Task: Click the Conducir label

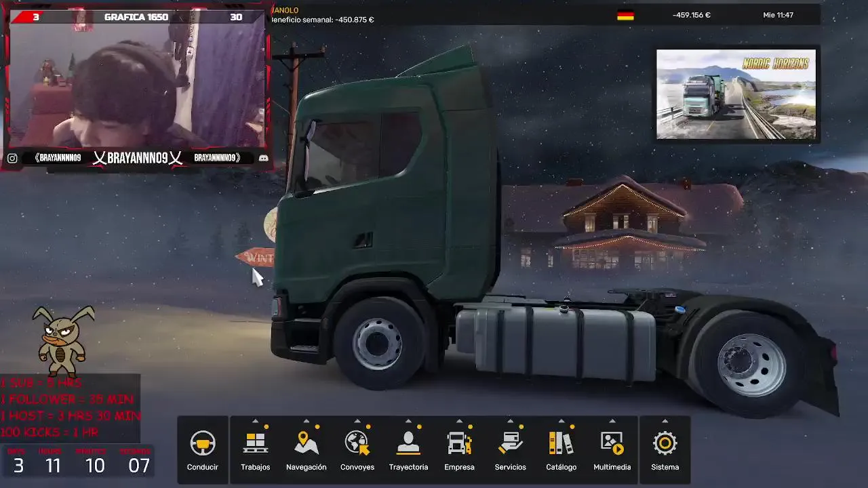Action: coord(202,467)
